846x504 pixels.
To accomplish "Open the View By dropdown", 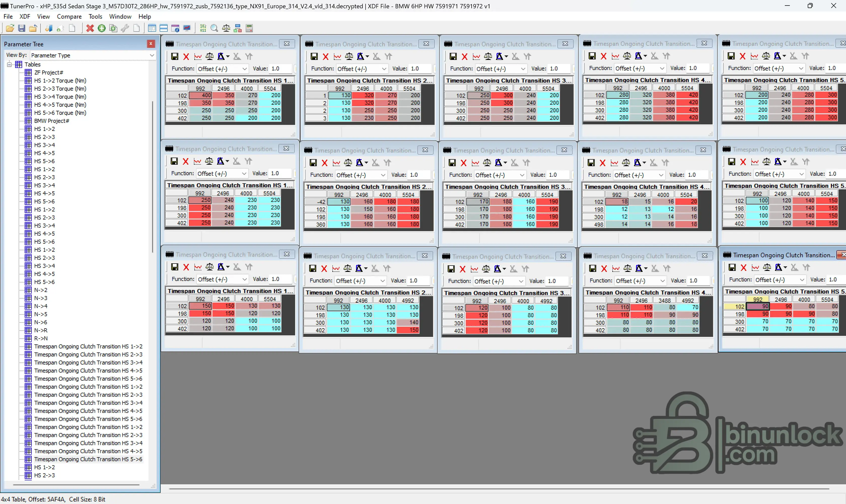I will [x=152, y=55].
